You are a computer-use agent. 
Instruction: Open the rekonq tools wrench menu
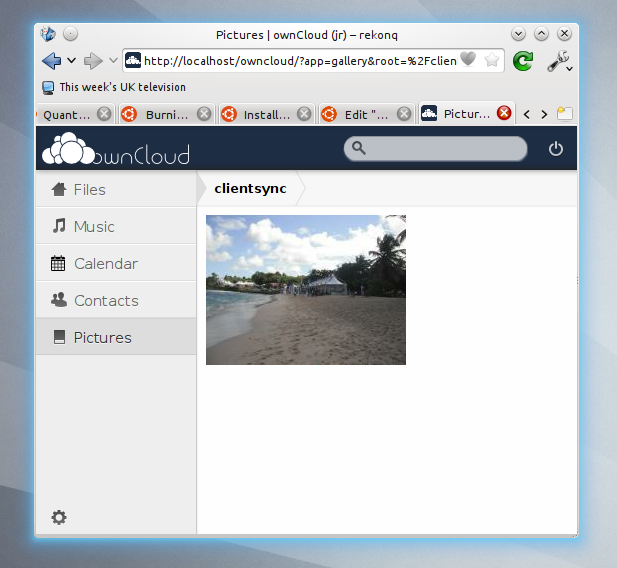click(x=558, y=61)
